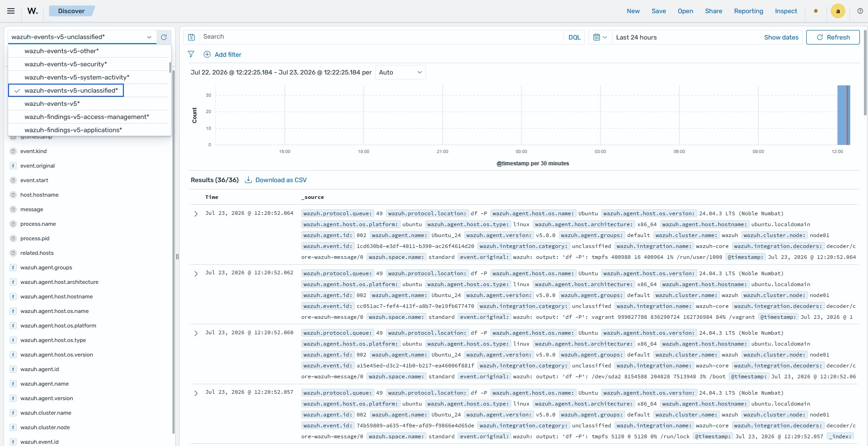Select wazuh-events-v5-other* index pattern
The width and height of the screenshot is (868, 446).
pos(88,51)
